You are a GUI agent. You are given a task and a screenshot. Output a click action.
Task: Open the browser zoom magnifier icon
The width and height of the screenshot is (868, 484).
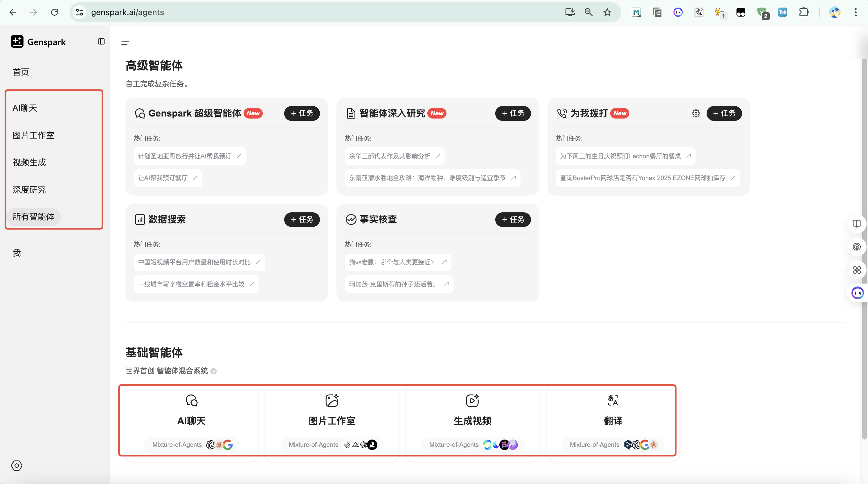(588, 12)
